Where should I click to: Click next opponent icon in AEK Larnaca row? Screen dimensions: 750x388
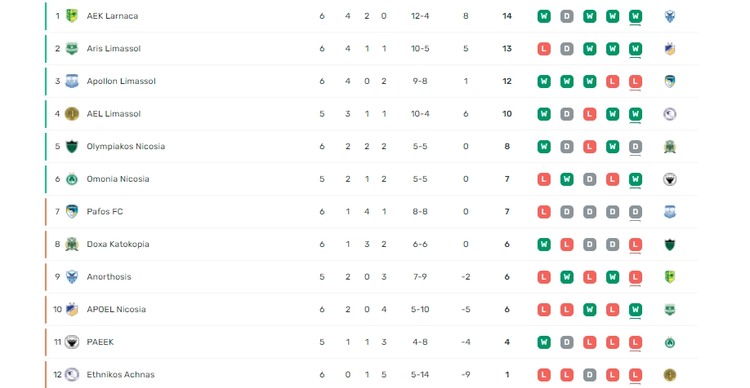pos(670,16)
